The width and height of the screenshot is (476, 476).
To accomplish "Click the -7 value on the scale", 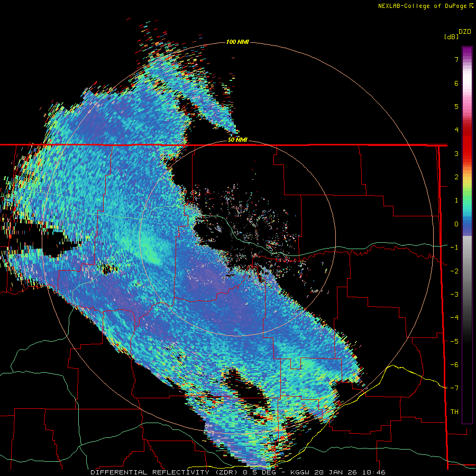I will click(x=454, y=388).
